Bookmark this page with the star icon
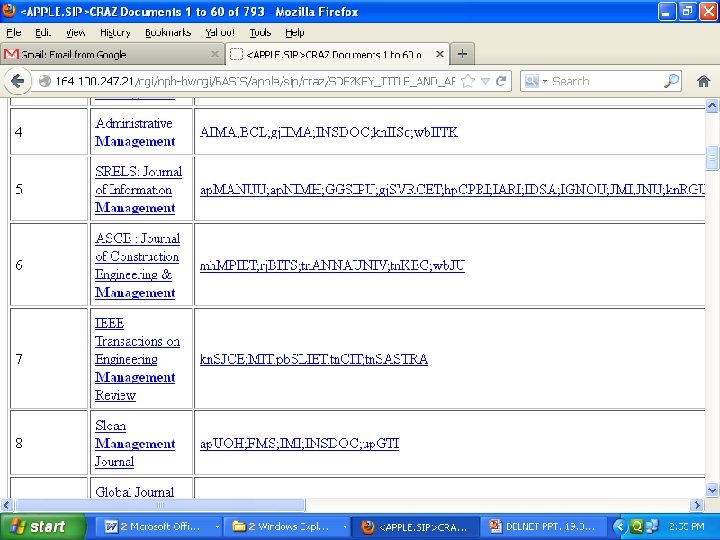 (x=468, y=81)
